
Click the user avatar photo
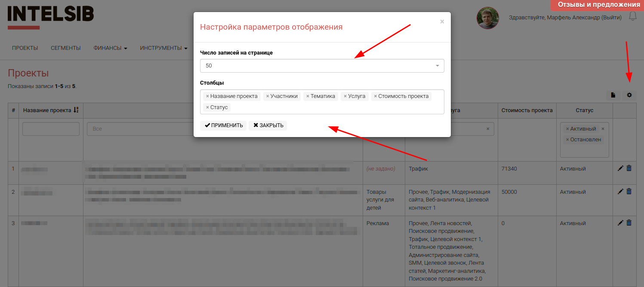(x=487, y=18)
